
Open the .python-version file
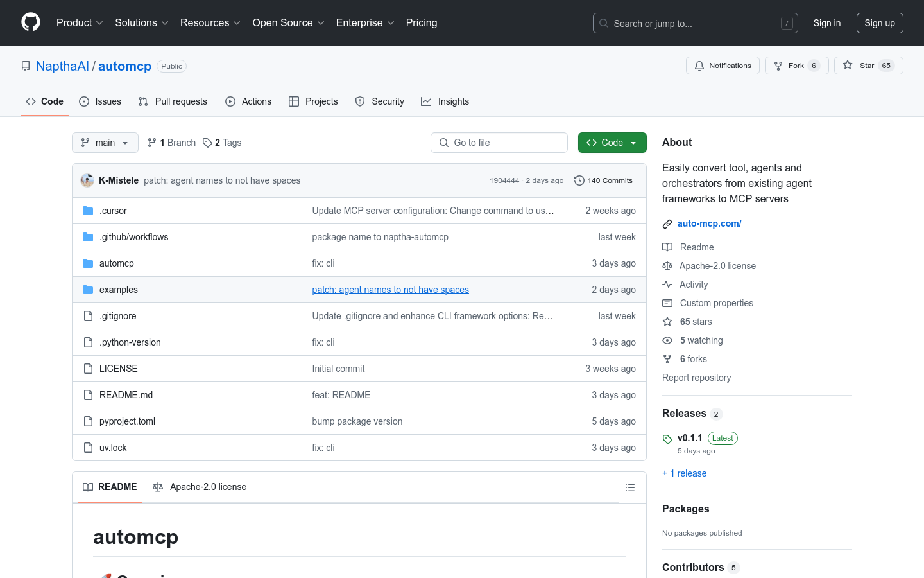coord(130,342)
